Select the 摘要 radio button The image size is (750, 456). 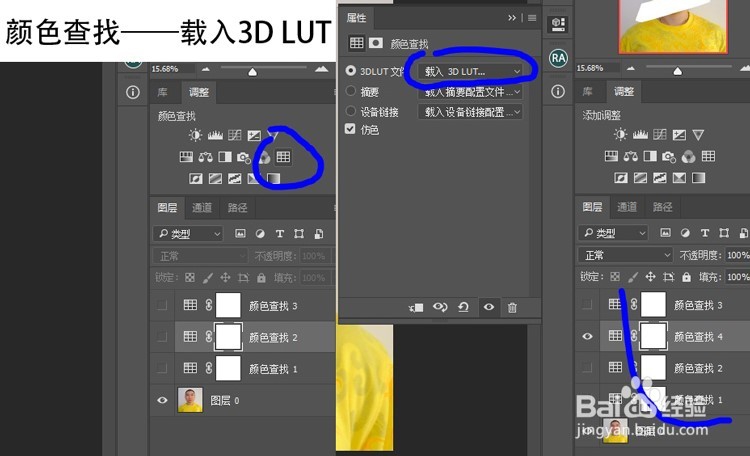(x=351, y=91)
